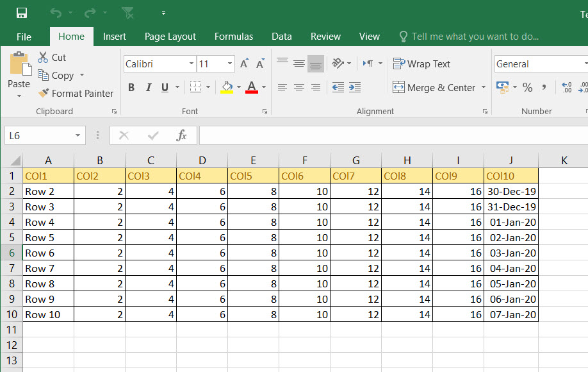Click the Wrap Text icon
The width and height of the screenshot is (588, 372).
tap(421, 63)
